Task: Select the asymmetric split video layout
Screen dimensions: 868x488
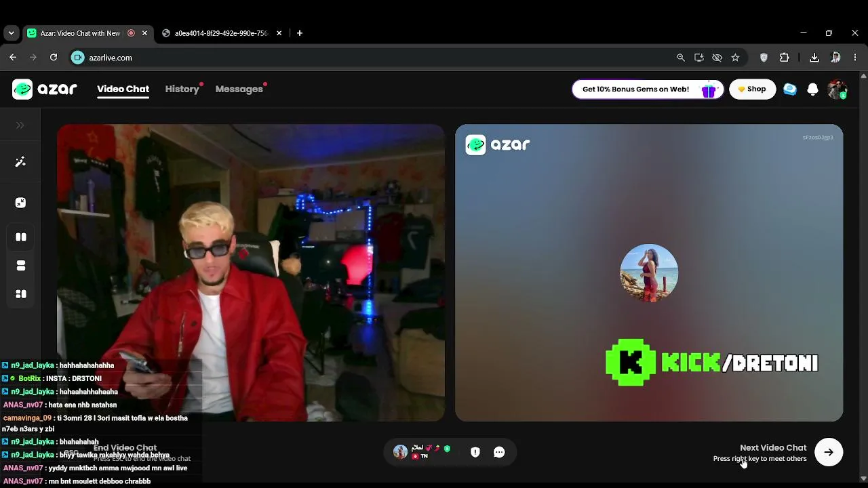Action: [21, 294]
